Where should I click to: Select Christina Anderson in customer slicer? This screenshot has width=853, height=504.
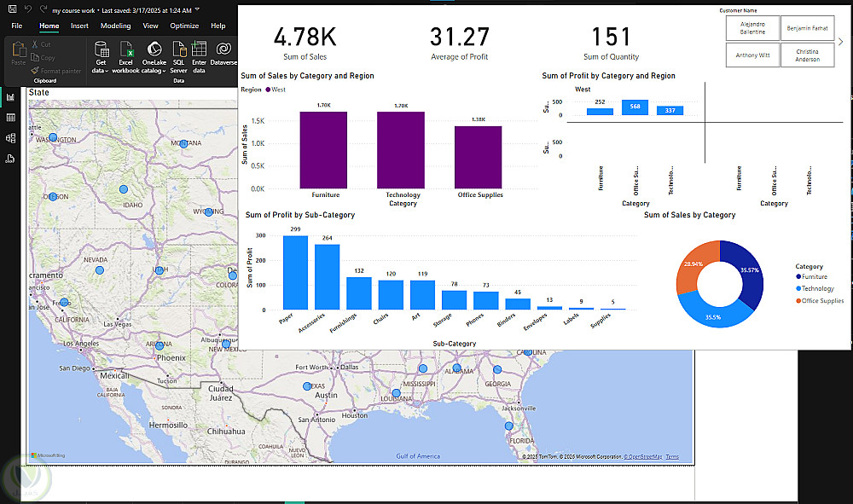click(807, 55)
